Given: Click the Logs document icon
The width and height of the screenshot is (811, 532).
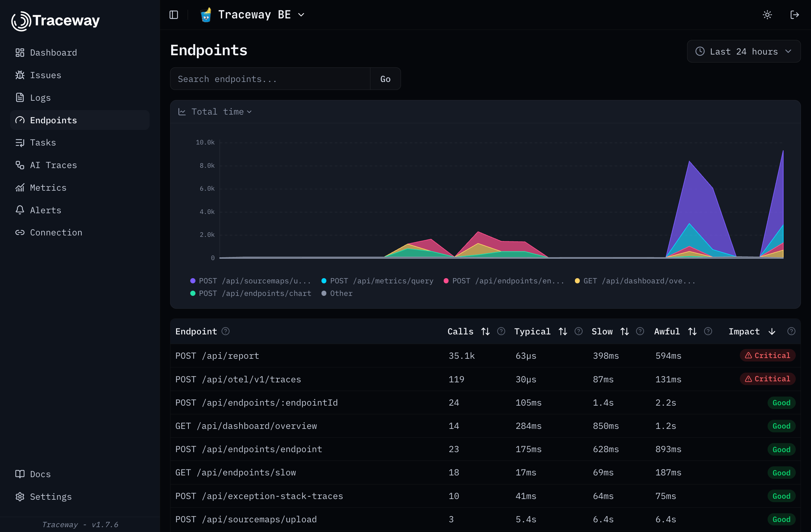Looking at the screenshot, I should (20, 98).
